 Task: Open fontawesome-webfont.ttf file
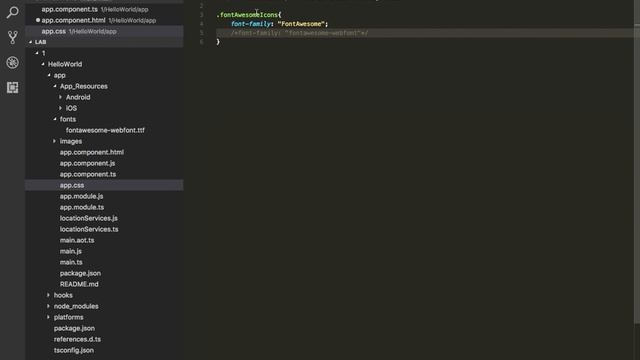pos(105,130)
